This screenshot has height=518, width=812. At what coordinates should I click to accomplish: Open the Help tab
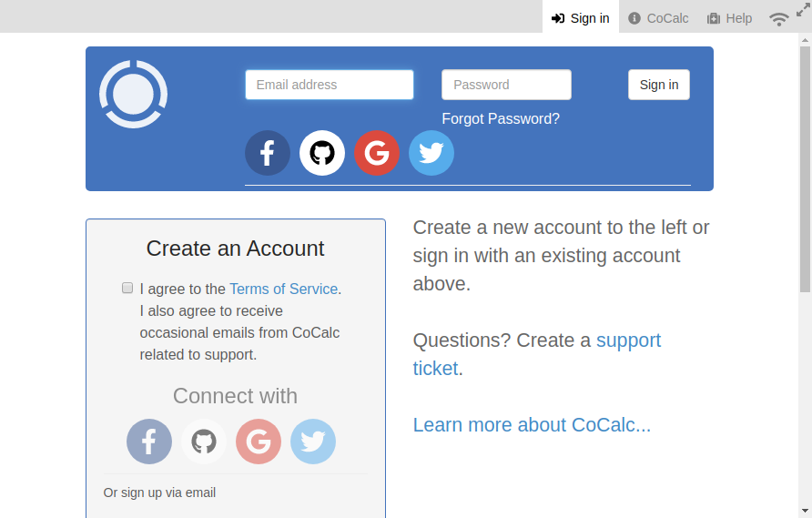coord(730,18)
